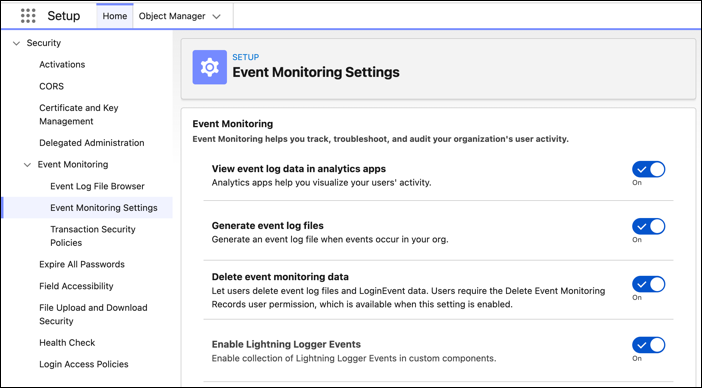Turn off View event log data toggle
The width and height of the screenshot is (702, 388).
click(648, 170)
